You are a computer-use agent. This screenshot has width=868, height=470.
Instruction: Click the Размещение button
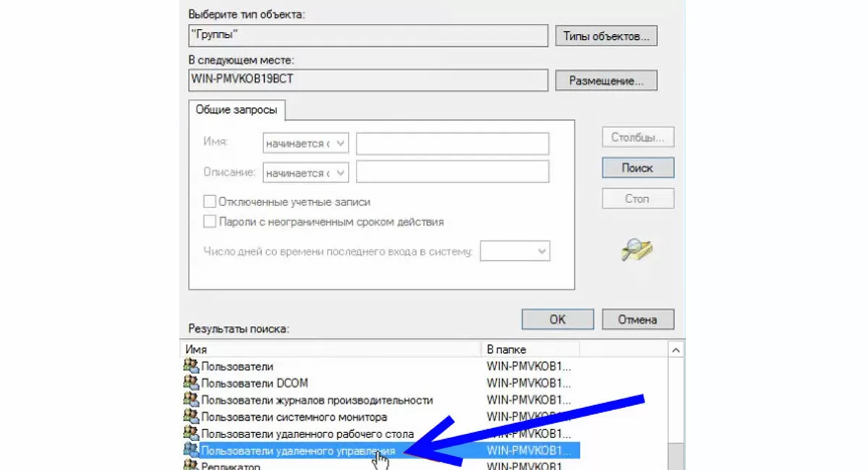tap(606, 80)
